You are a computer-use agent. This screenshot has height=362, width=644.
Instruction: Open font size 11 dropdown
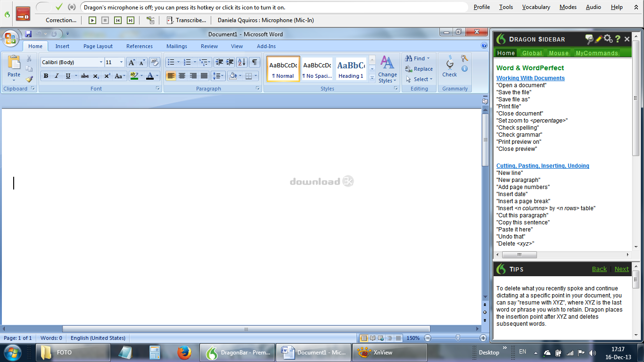pos(121,62)
